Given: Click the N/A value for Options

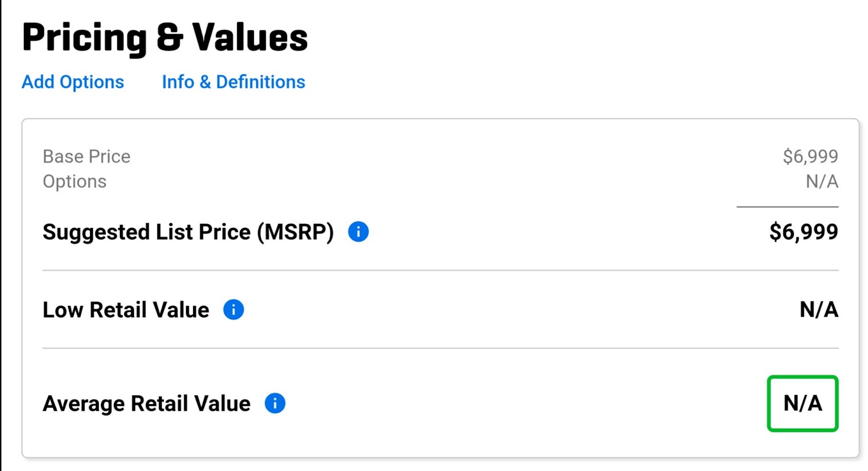Looking at the screenshot, I should tap(822, 182).
